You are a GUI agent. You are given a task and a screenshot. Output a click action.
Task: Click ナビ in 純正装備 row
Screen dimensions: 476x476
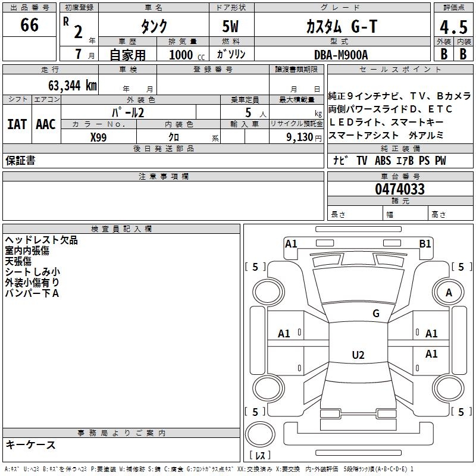point(340,160)
